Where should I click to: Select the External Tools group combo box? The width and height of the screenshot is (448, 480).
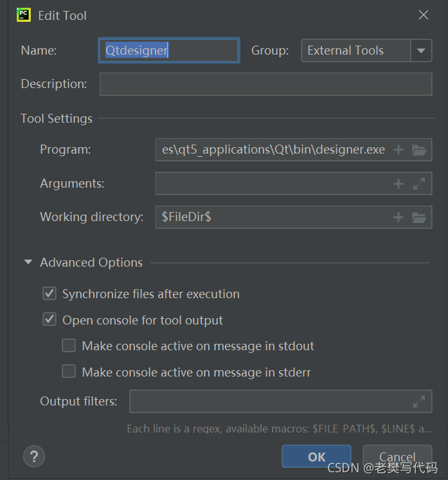point(355,51)
